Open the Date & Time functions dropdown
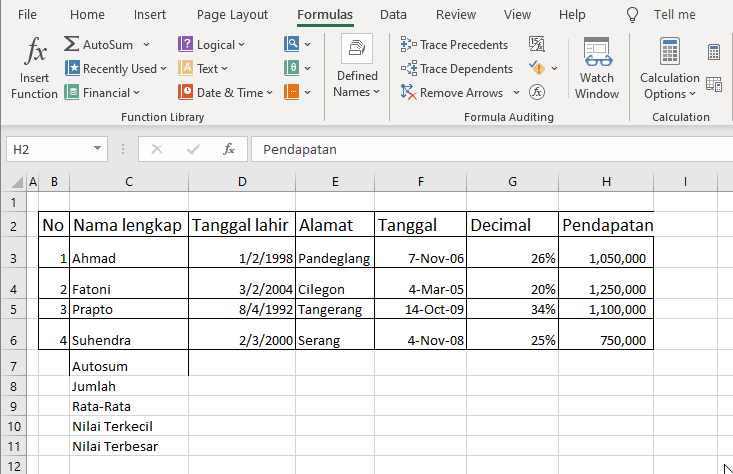This screenshot has width=733, height=474. click(x=226, y=92)
